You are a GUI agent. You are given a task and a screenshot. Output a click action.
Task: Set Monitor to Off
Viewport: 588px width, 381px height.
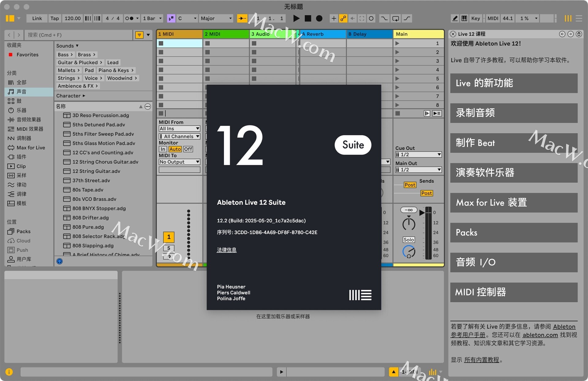(188, 149)
